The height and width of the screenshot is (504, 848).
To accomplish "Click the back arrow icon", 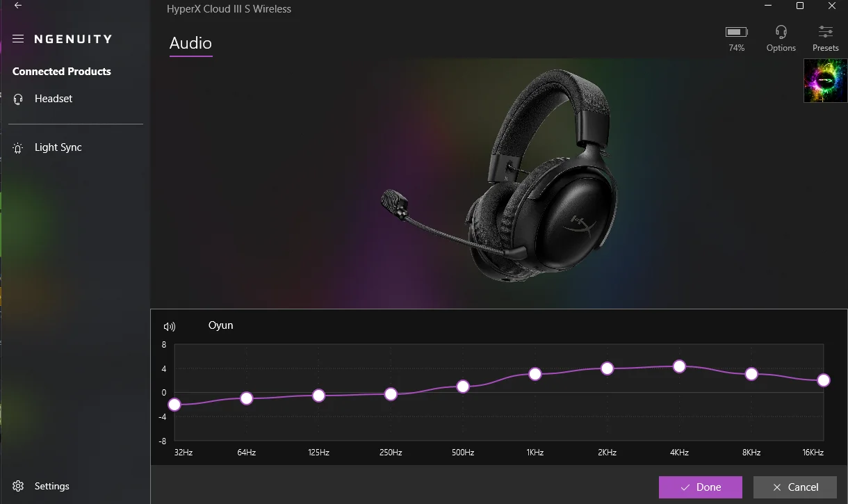I will pos(18,6).
